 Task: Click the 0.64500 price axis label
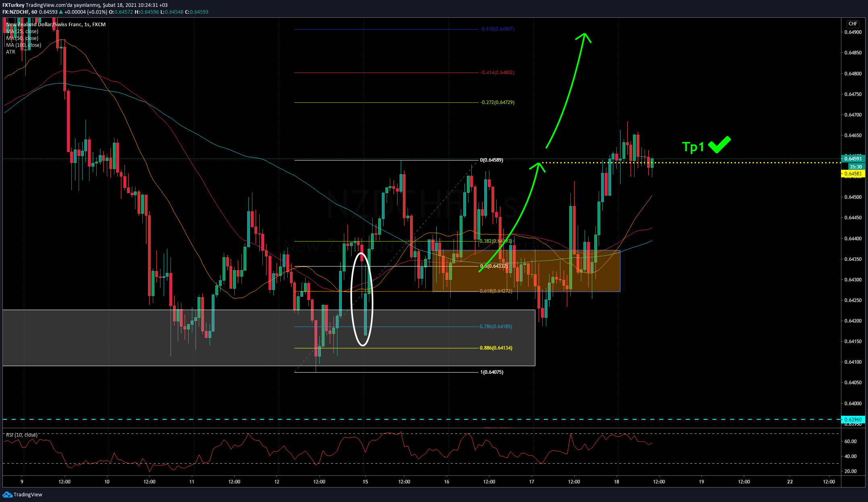pos(853,197)
